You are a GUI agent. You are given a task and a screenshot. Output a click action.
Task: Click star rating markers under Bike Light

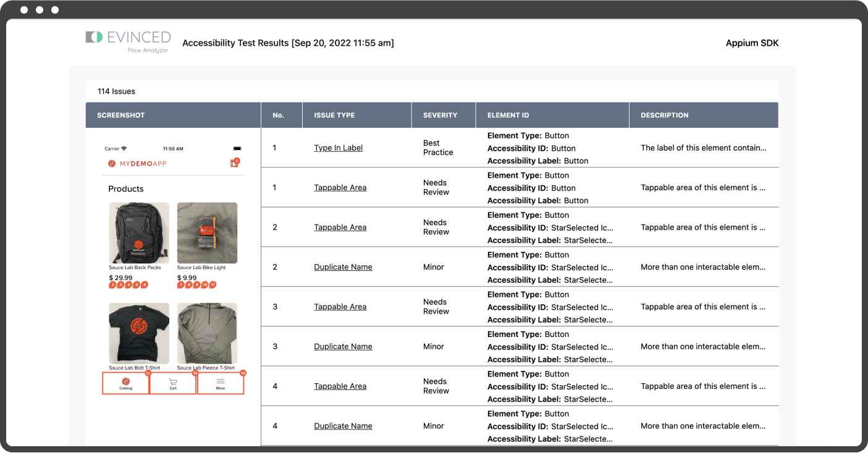tap(196, 285)
